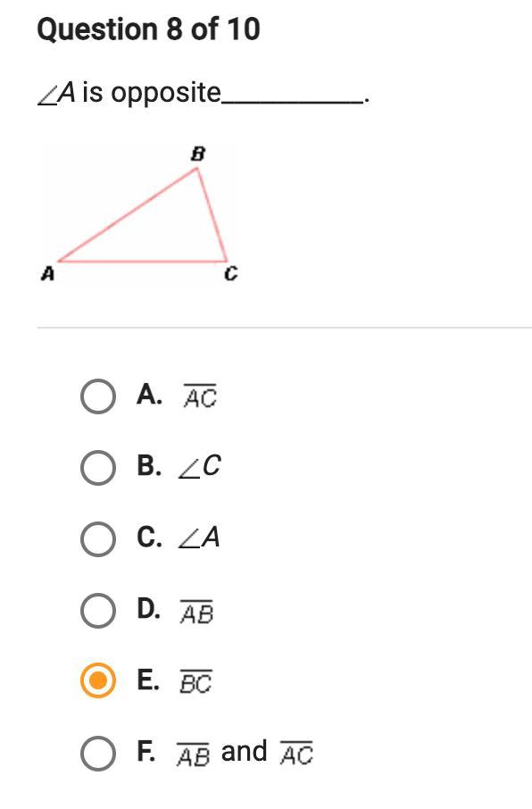Click the selected orange radio for option E
The image size is (532, 809).
point(98,680)
